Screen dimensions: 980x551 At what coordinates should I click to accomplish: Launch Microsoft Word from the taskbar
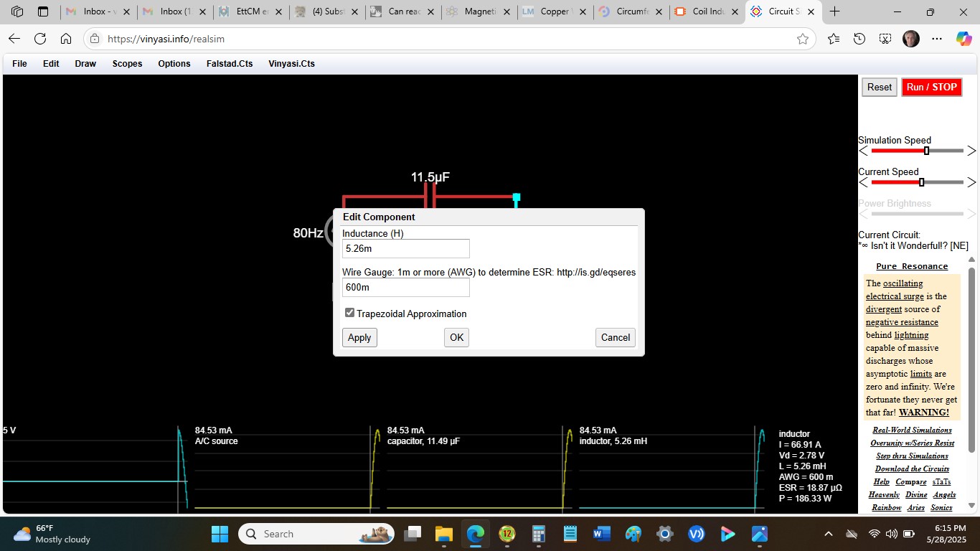(601, 534)
